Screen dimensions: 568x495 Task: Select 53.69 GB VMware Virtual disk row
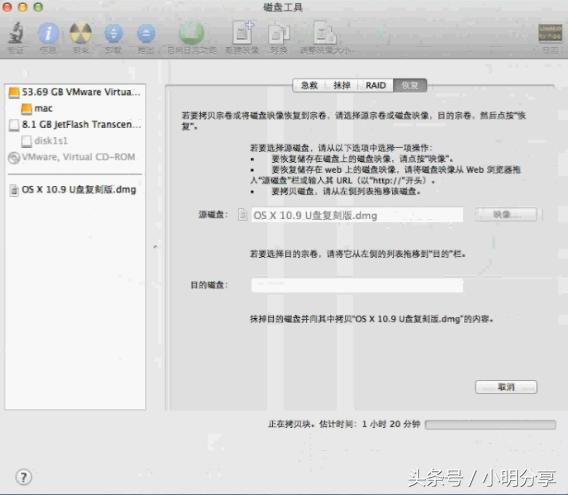coord(75,92)
